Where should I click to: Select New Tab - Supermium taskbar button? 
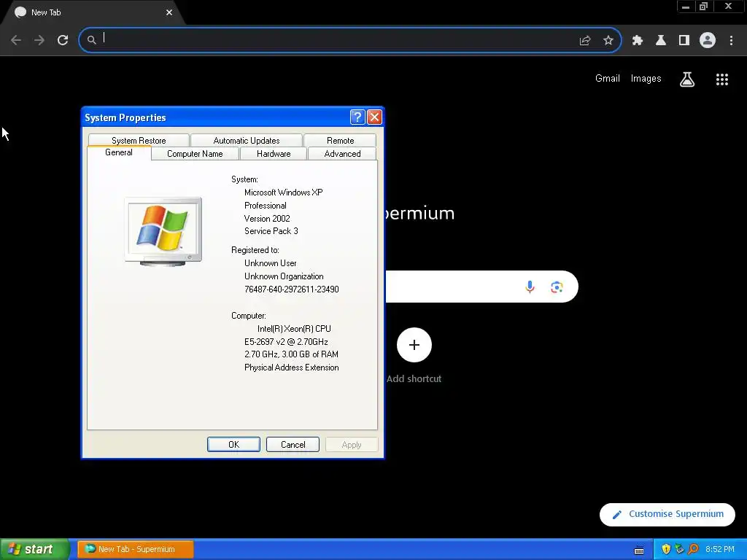point(136,549)
